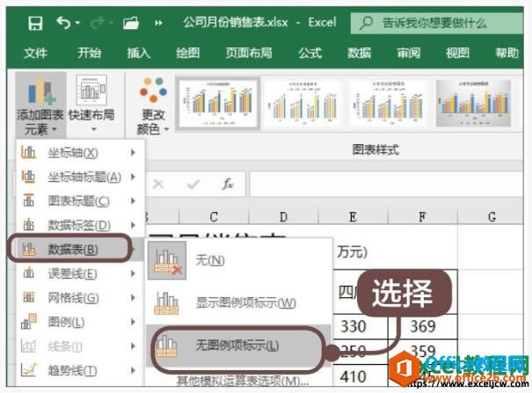532x393 pixels.
Task: Click the 数据标签(D) menu item
Action: pyautogui.click(x=81, y=225)
